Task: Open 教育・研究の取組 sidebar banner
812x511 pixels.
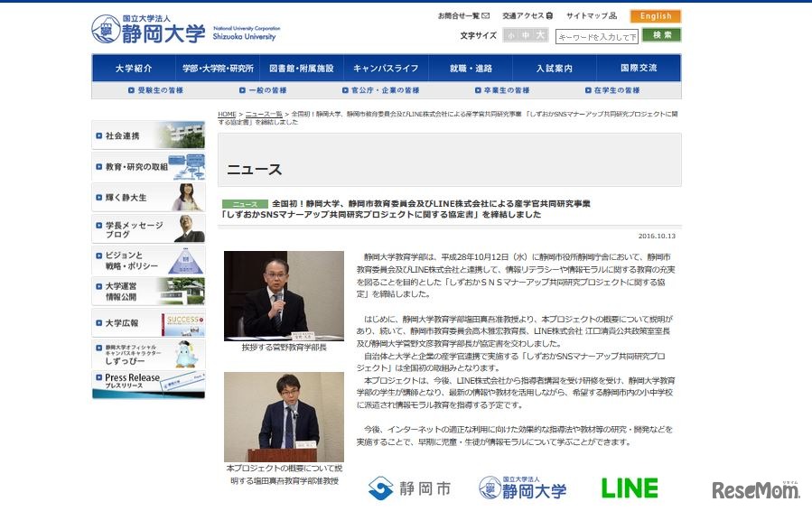Action: point(148,166)
